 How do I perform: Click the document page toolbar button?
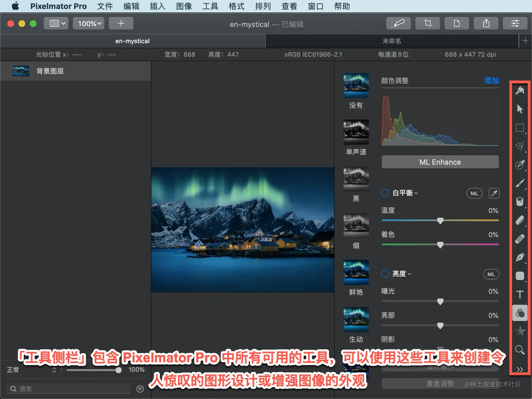click(457, 23)
